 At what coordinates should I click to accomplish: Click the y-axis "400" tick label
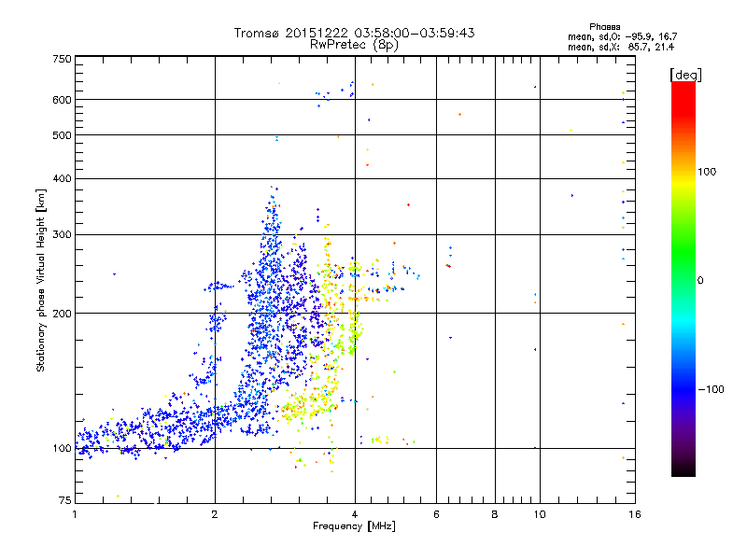pyautogui.click(x=63, y=179)
